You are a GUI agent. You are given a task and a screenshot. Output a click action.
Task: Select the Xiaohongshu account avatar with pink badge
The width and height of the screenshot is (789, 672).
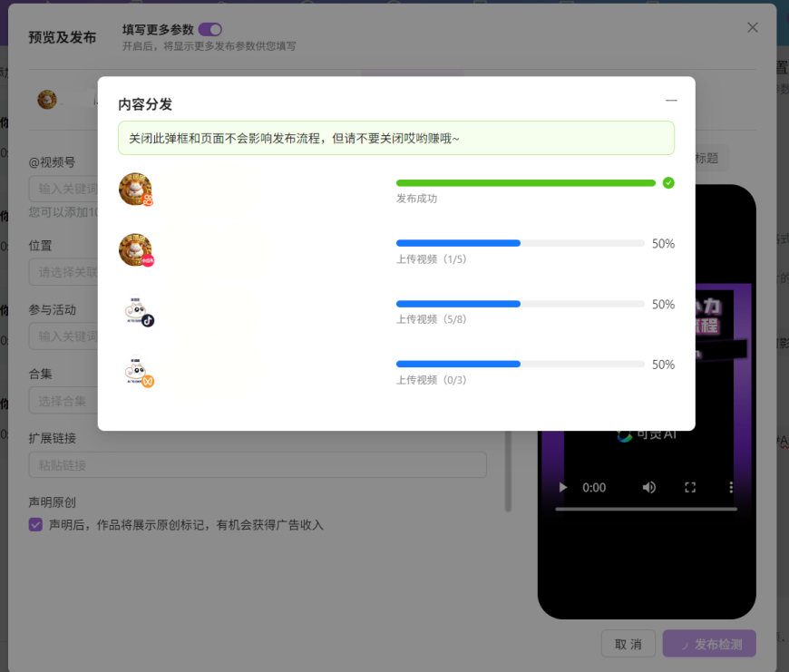(x=135, y=249)
